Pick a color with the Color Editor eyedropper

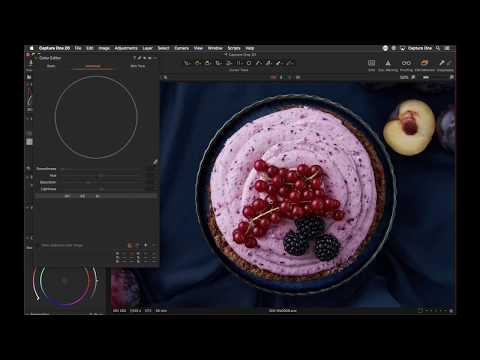[155, 162]
